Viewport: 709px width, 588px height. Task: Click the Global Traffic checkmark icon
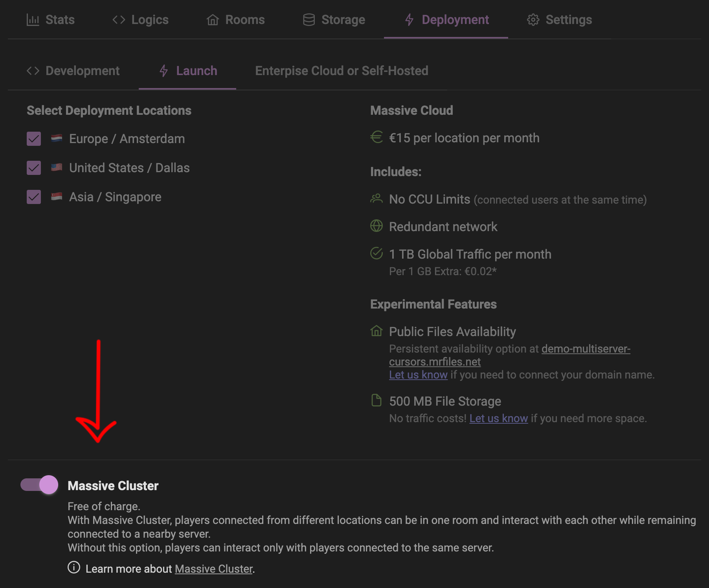(x=377, y=253)
